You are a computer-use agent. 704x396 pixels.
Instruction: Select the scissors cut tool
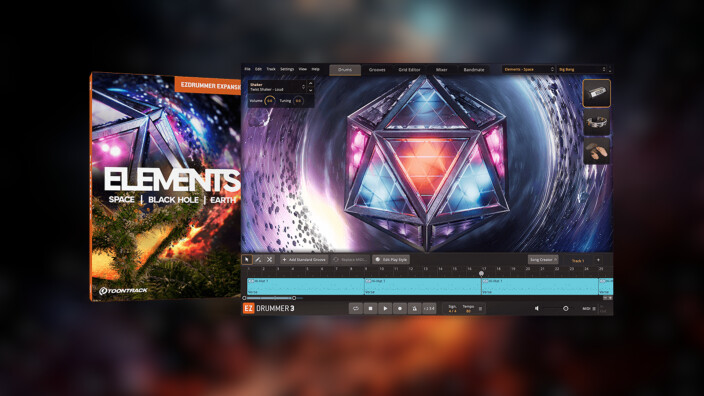269,260
